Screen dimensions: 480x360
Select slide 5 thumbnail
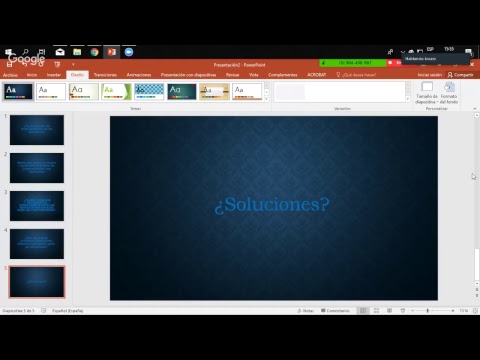pos(37,282)
